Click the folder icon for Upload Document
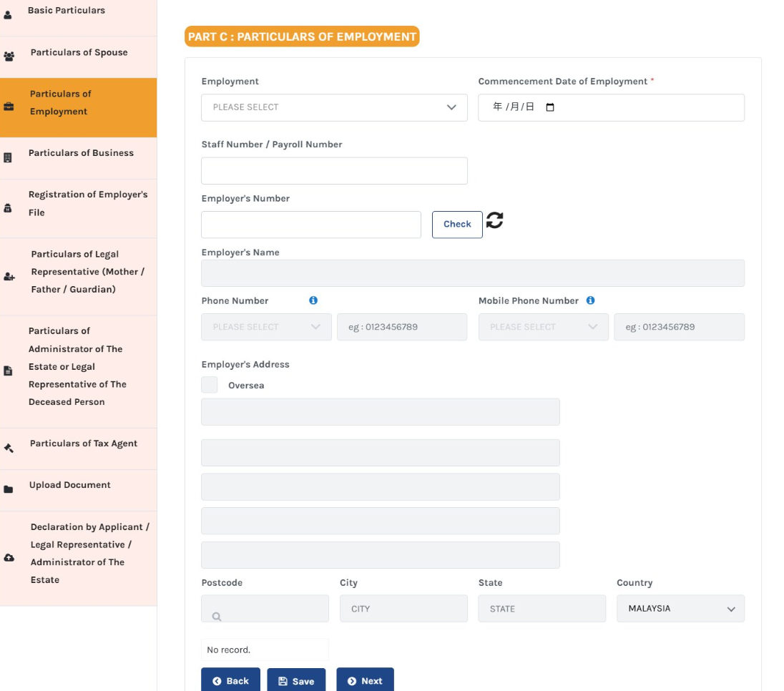This screenshot has height=691, width=784. click(9, 489)
